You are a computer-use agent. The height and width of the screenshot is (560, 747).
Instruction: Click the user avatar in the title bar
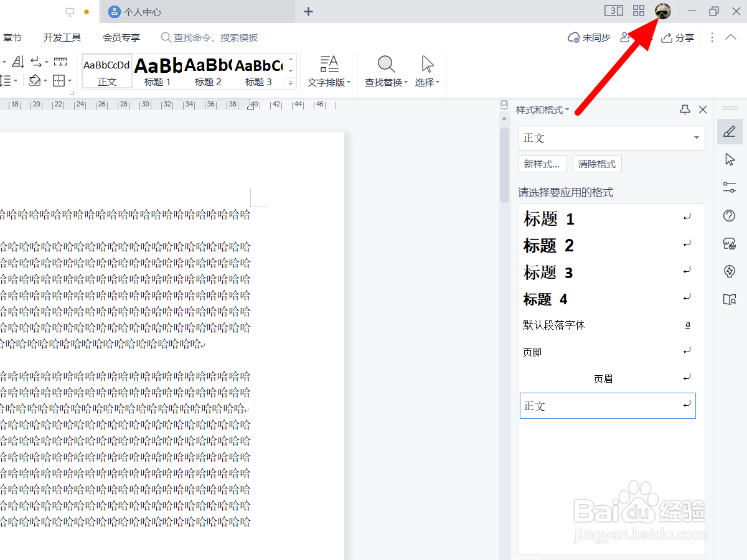[662, 11]
